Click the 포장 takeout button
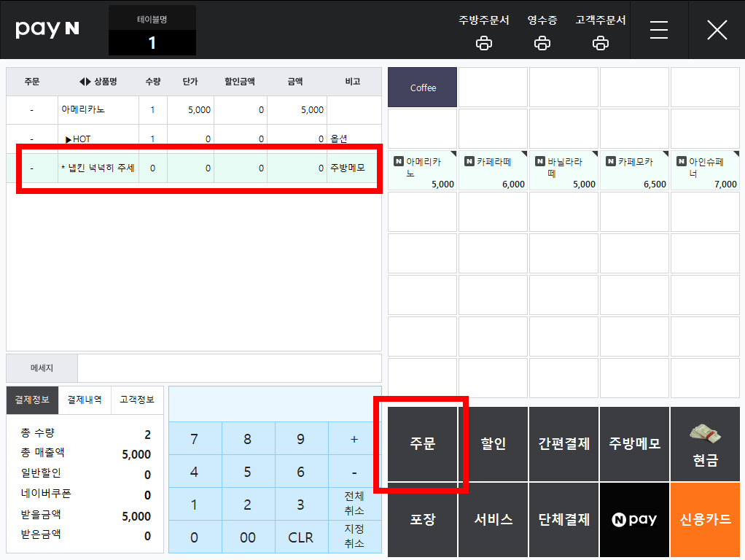745x560 pixels. click(422, 520)
